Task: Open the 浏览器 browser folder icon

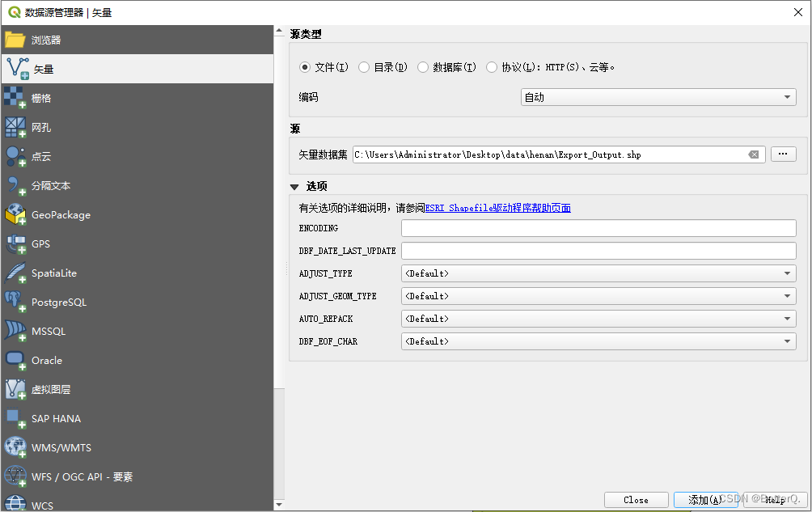Action: pyautogui.click(x=15, y=40)
